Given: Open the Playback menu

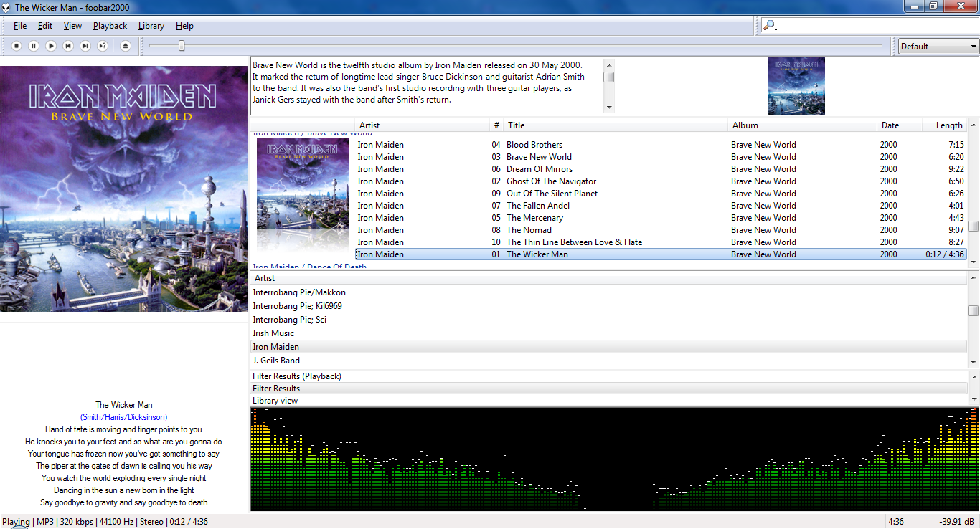Looking at the screenshot, I should 110,26.
